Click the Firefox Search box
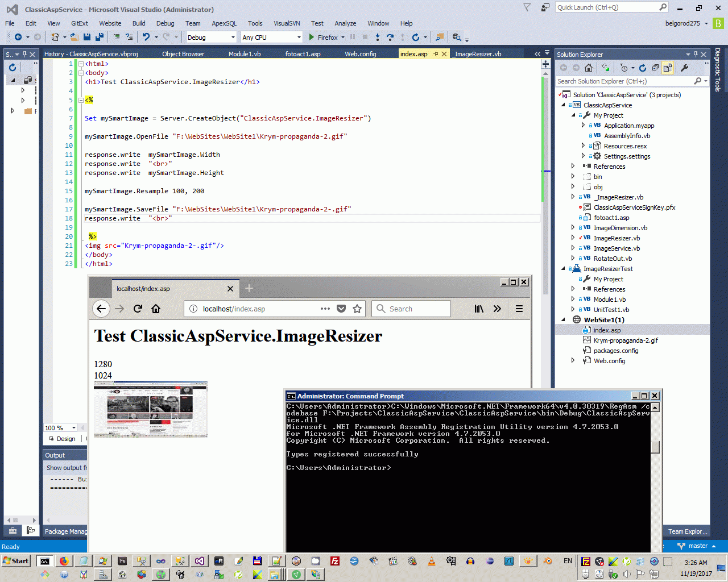728x582 pixels. pos(412,309)
